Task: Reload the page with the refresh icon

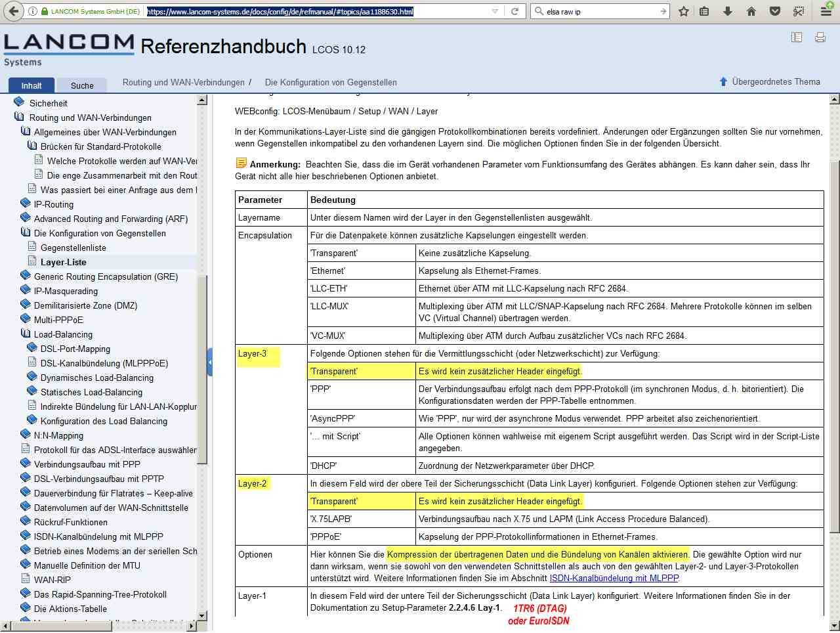Action: click(x=515, y=11)
